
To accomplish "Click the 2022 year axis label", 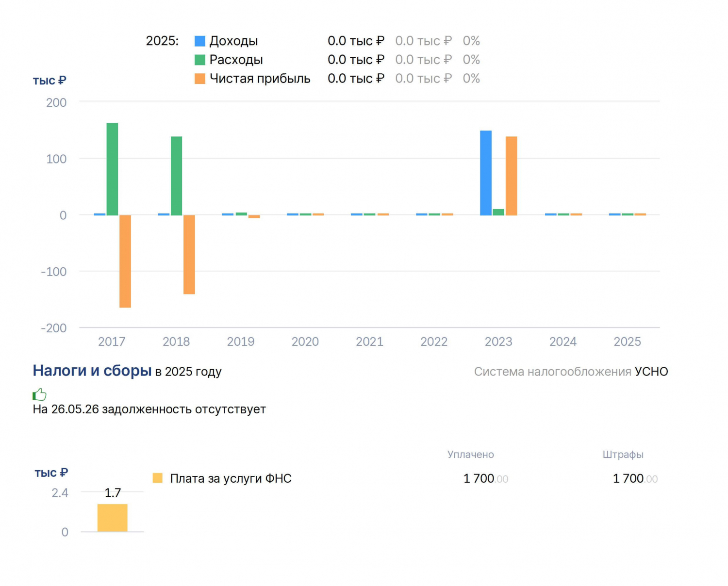I will [x=434, y=342].
